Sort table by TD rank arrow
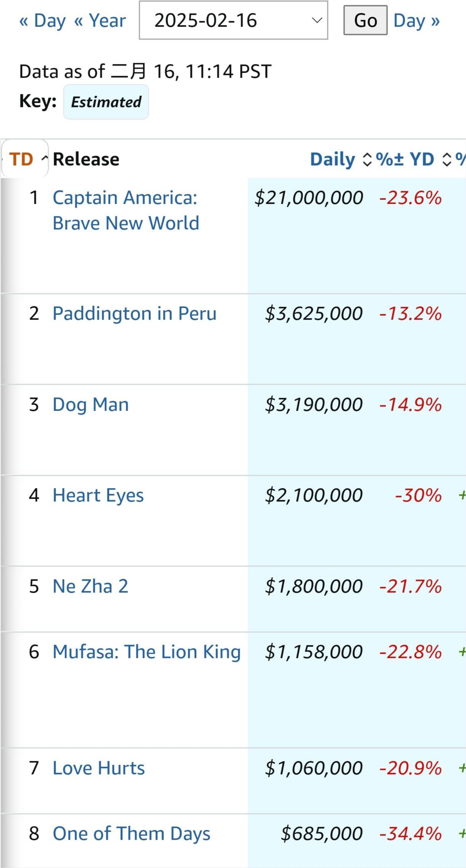 click(x=45, y=159)
